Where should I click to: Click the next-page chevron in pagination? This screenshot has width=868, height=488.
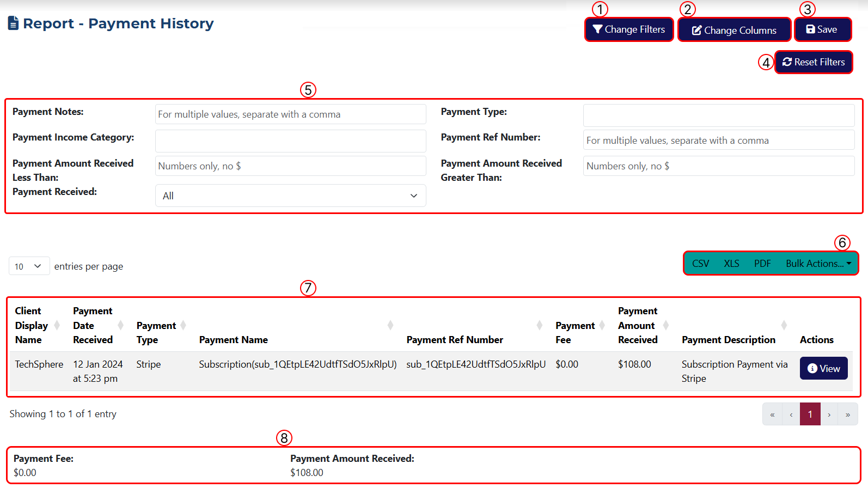click(829, 414)
